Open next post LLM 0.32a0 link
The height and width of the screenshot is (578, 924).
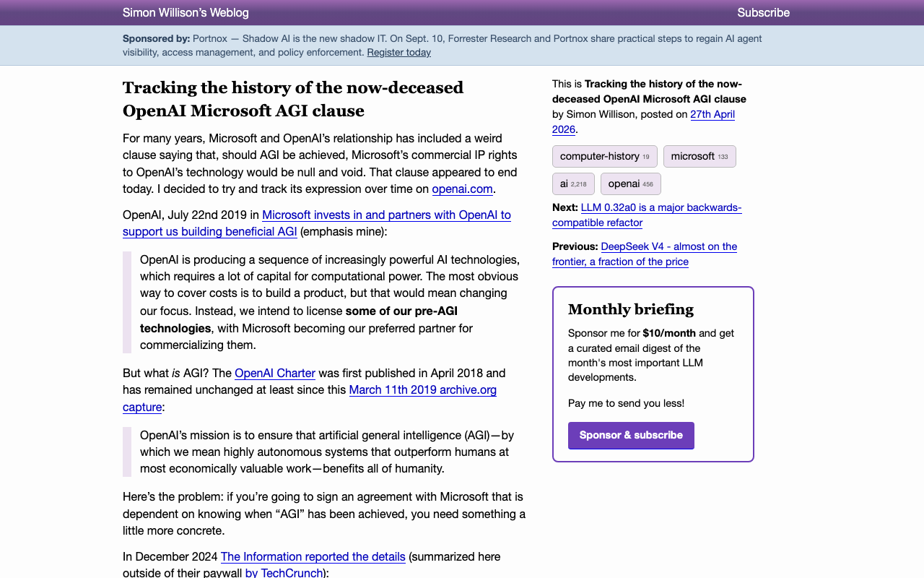[x=647, y=215]
